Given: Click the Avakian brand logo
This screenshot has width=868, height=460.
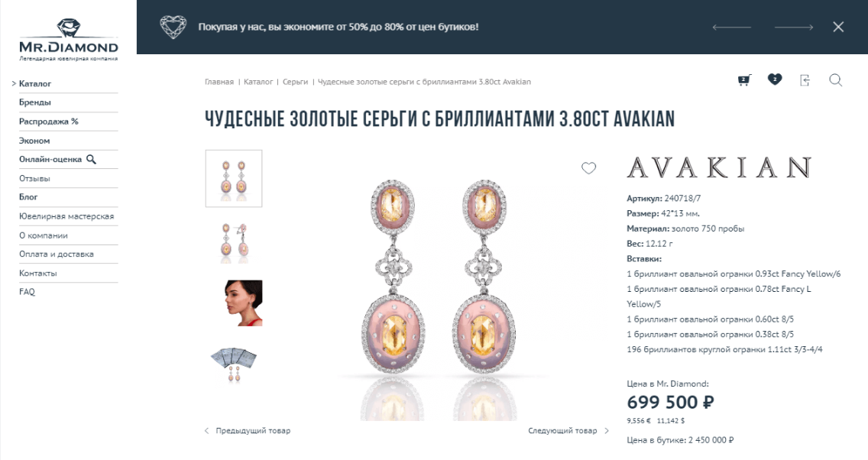Looking at the screenshot, I should [x=719, y=167].
